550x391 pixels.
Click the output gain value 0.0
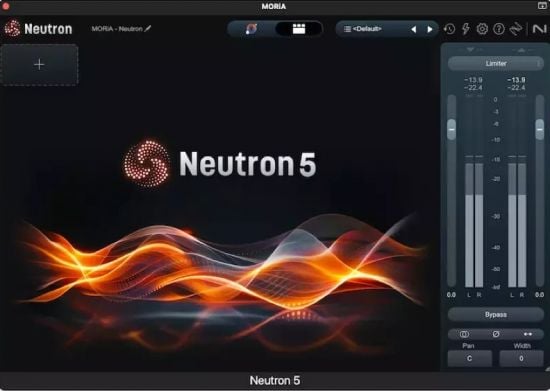click(539, 295)
